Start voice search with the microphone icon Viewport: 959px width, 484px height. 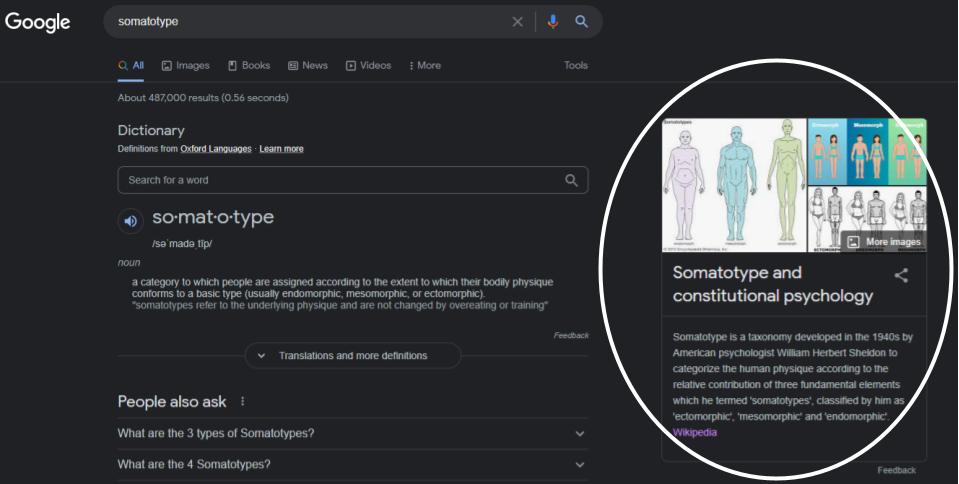click(553, 22)
